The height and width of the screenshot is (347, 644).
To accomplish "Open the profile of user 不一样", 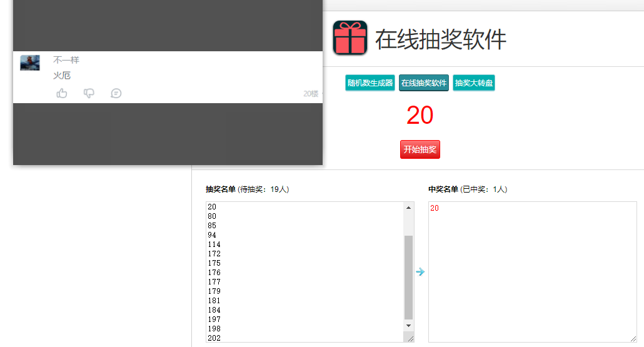I will [x=66, y=60].
